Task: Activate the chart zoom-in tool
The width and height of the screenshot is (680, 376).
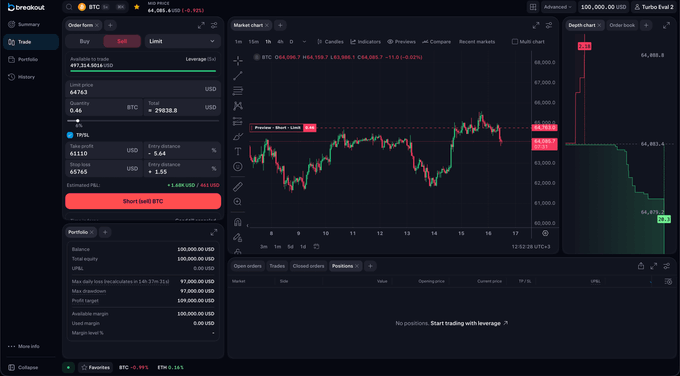Action: (x=238, y=202)
